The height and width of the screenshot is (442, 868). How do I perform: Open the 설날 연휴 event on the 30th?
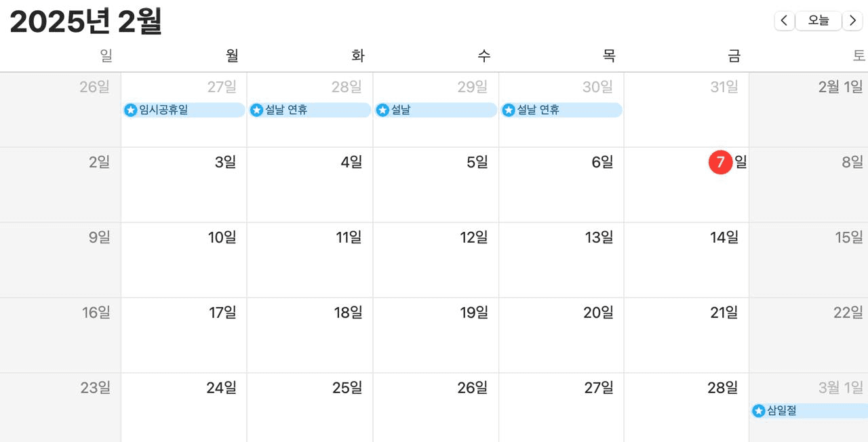click(561, 110)
